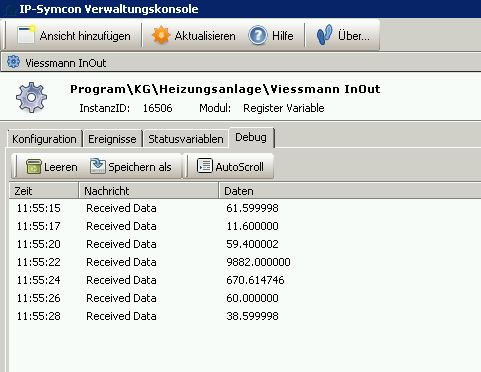The width and height of the screenshot is (481, 372).
Task: Click Received Data in the 11:55:28 row
Action: 121,316
